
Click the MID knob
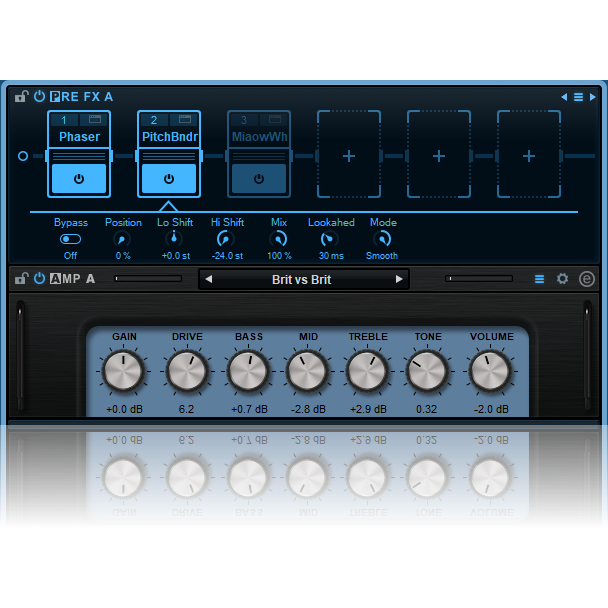(307, 371)
